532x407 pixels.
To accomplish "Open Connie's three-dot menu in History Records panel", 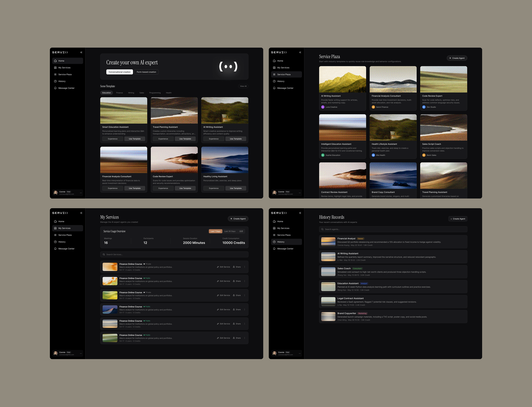I will tap(300, 353).
